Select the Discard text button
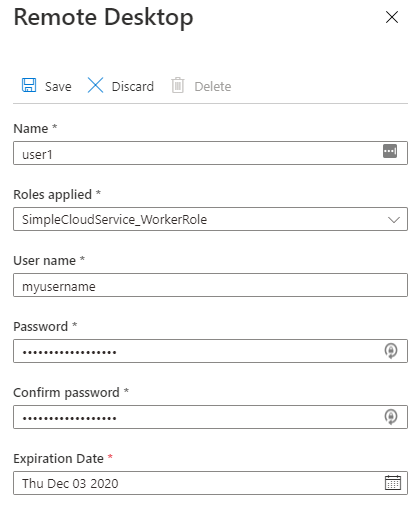 pos(133,87)
